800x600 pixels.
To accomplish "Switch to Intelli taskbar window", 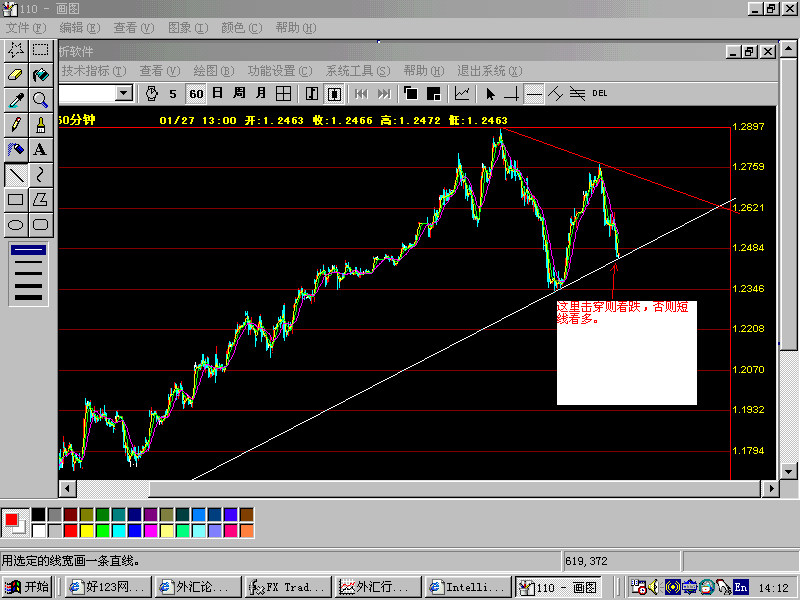I will pyautogui.click(x=468, y=587).
